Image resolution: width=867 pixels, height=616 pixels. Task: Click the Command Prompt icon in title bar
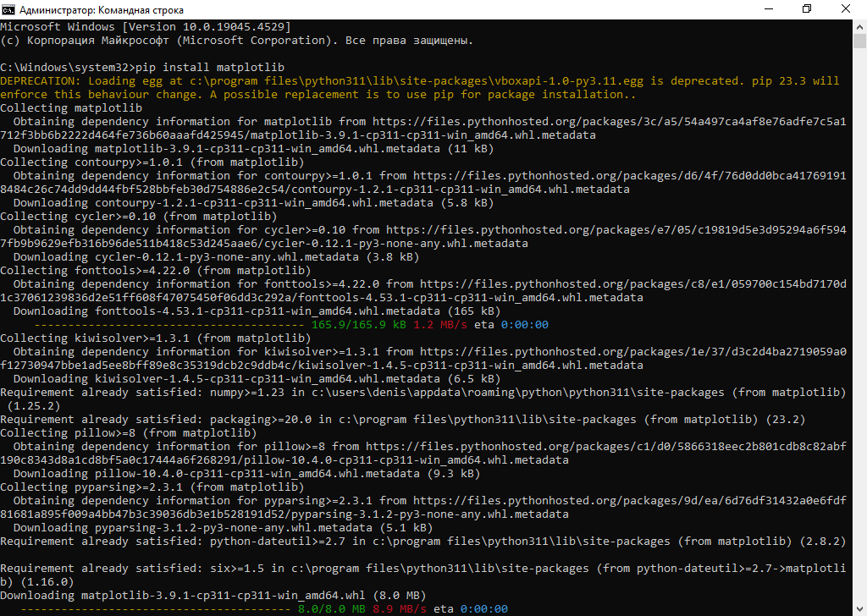pyautogui.click(x=9, y=8)
